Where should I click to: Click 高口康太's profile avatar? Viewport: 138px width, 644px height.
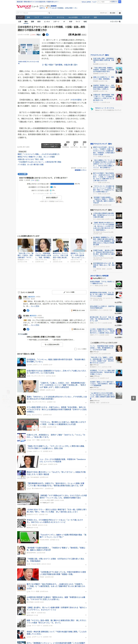(20, 317)
